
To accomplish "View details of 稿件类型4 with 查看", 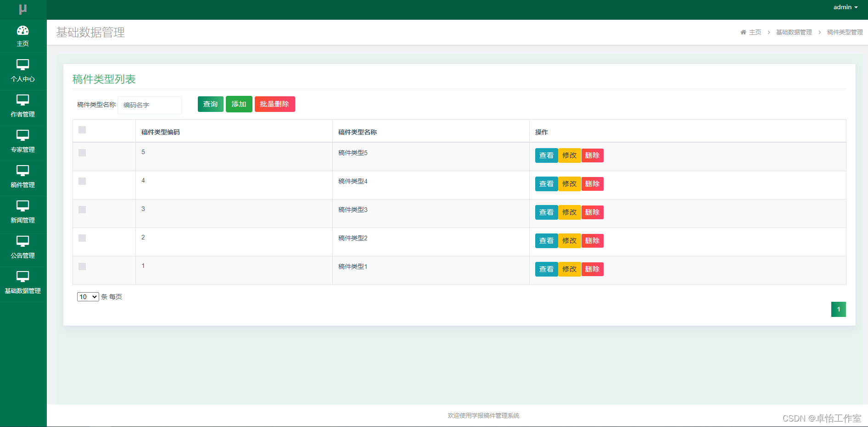I will 547,184.
